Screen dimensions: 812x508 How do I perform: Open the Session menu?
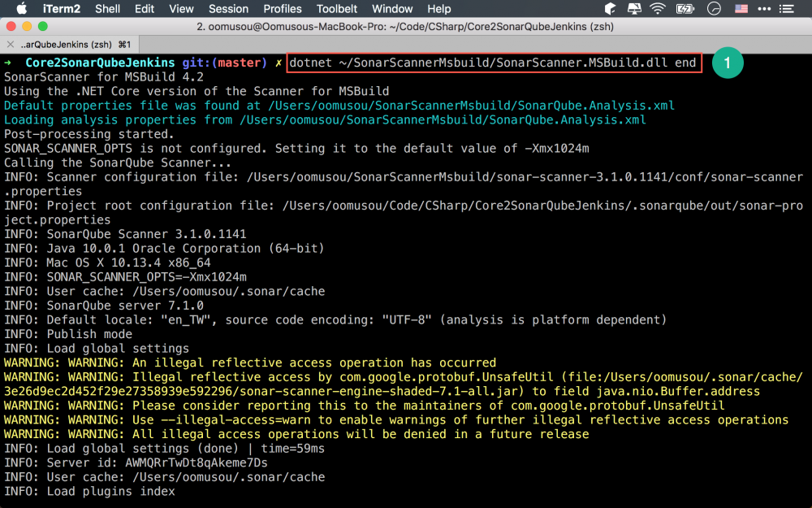tap(228, 9)
